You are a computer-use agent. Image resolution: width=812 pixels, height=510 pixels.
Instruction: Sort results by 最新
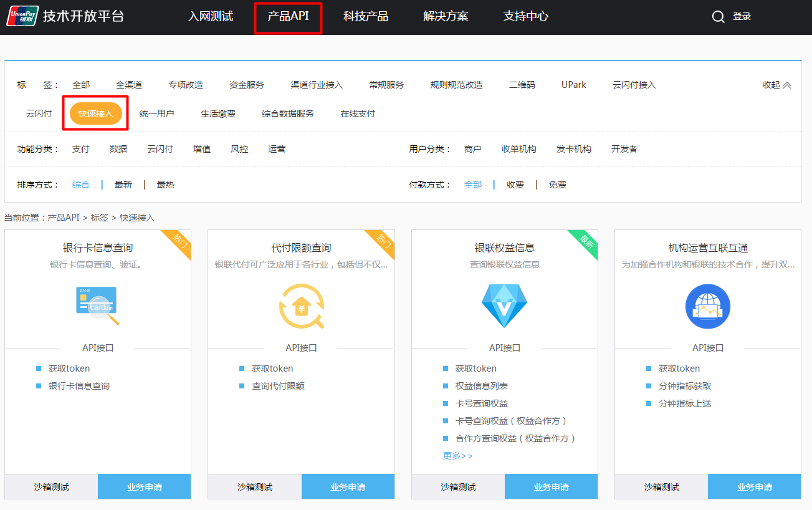pyautogui.click(x=123, y=185)
